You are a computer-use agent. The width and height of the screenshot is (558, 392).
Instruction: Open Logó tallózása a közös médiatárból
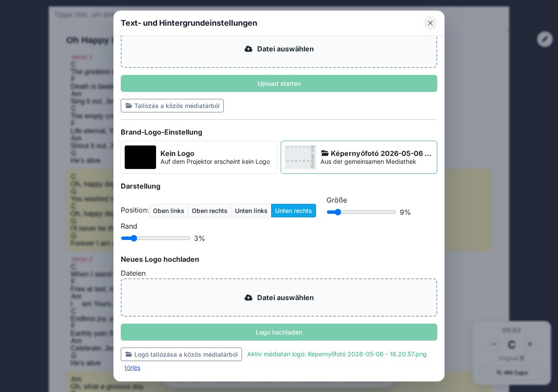(x=181, y=355)
